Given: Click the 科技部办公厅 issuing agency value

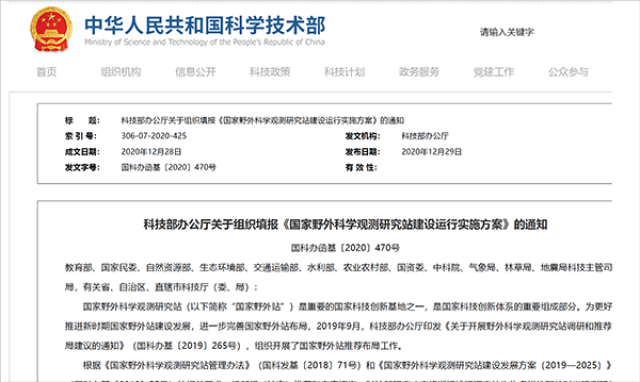Looking at the screenshot, I should pyautogui.click(x=425, y=136).
